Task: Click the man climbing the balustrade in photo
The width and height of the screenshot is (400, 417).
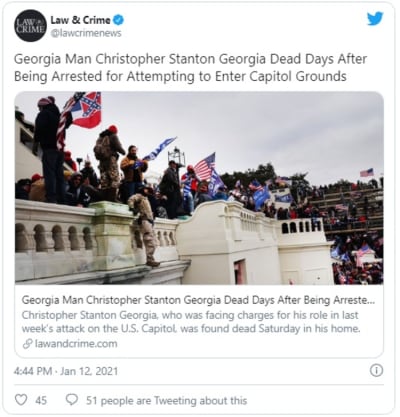Action: (145, 226)
